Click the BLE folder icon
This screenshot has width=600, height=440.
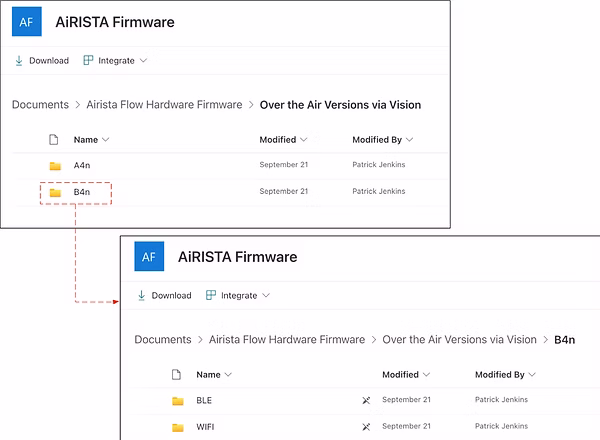(178, 401)
